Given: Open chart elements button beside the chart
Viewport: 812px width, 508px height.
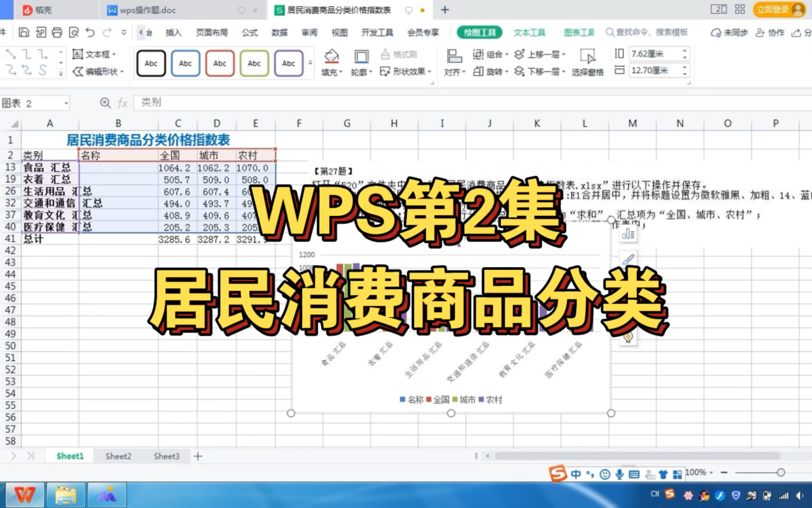Looking at the screenshot, I should coord(628,234).
